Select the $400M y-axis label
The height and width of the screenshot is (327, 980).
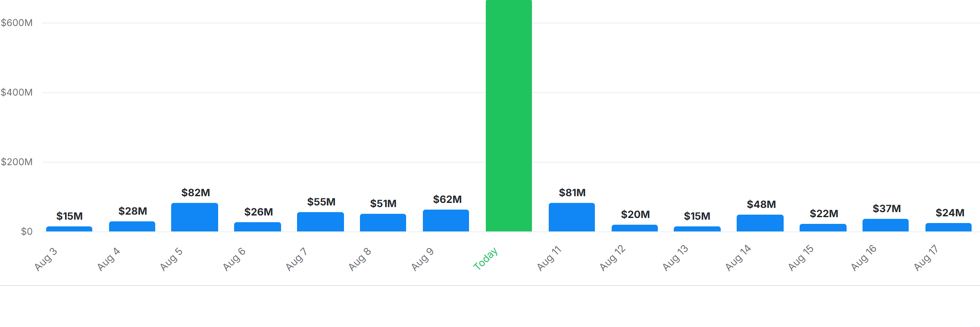tap(16, 92)
